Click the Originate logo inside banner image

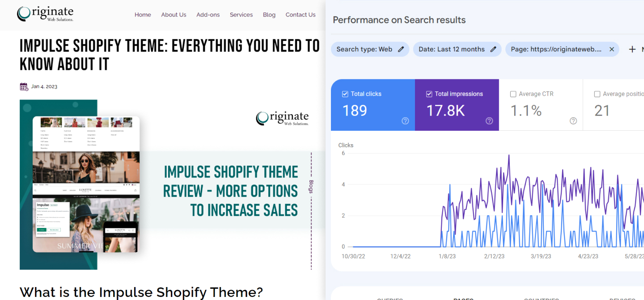coord(282,118)
